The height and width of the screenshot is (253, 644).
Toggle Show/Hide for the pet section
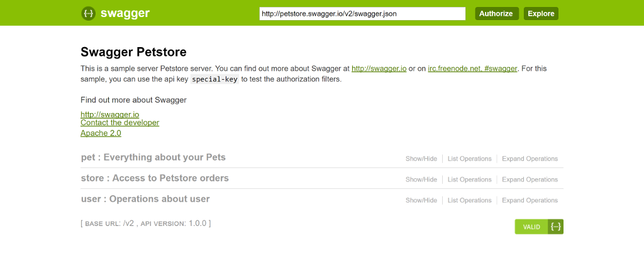point(421,159)
